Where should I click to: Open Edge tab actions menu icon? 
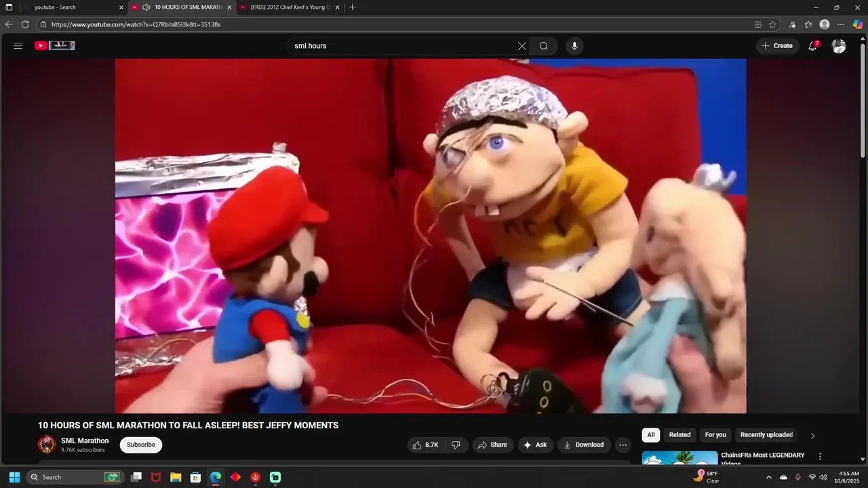click(x=9, y=7)
